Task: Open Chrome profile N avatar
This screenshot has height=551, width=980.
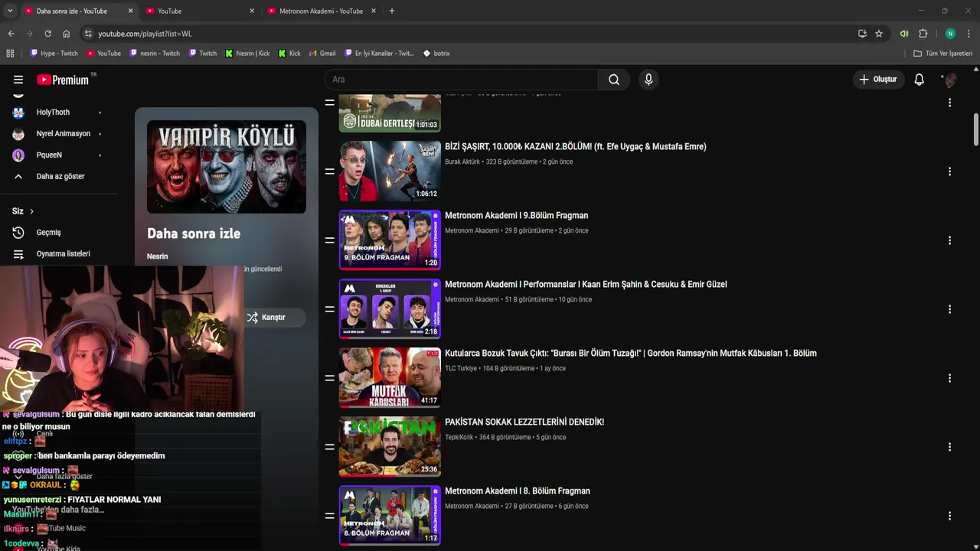Action: pos(950,34)
